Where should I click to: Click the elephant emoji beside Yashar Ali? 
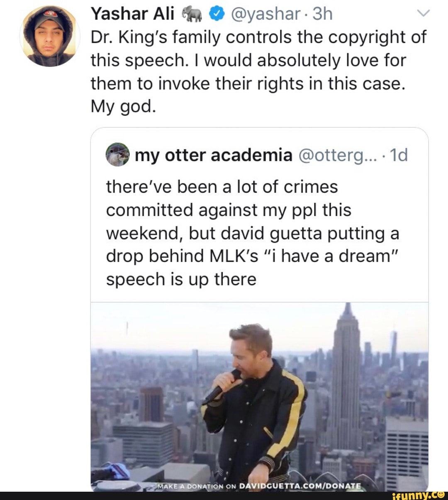[192, 15]
